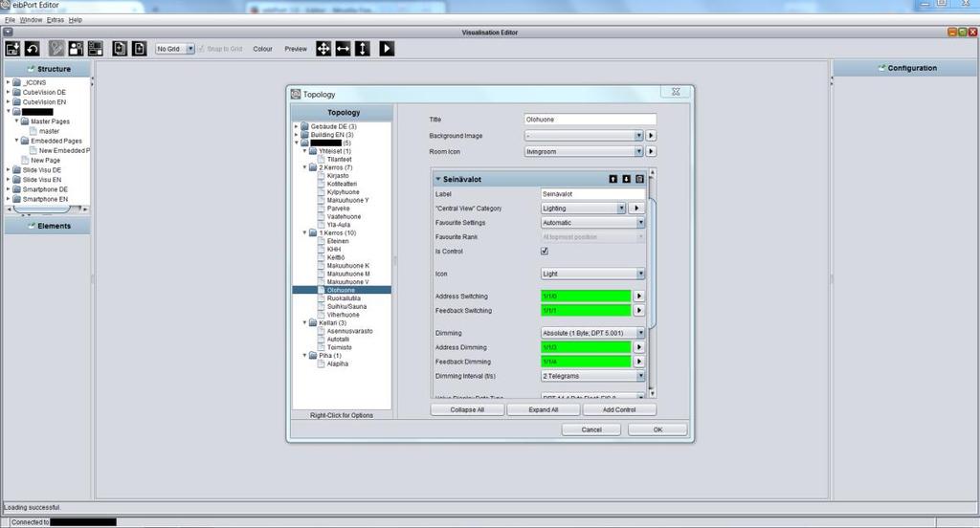
Task: Collapse the 1.Kerros topology folder
Action: [x=305, y=233]
